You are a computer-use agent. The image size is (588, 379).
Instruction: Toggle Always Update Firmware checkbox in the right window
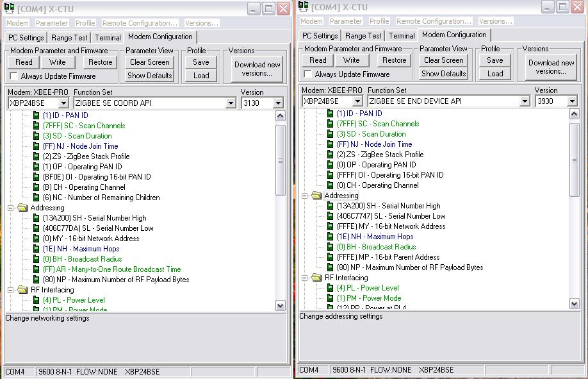tap(309, 74)
